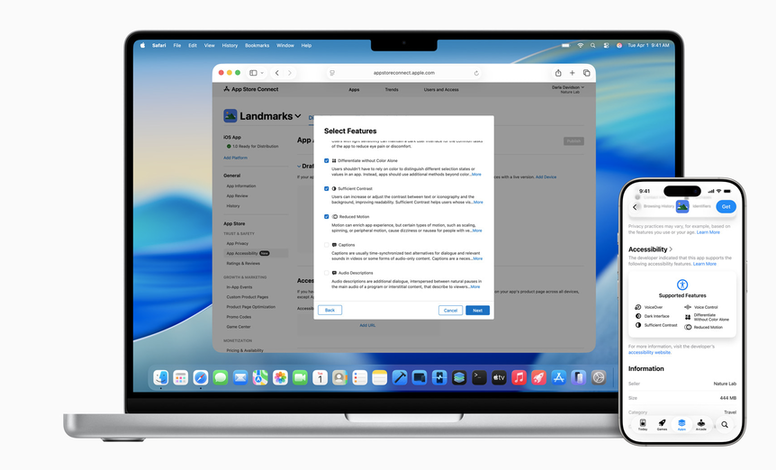Expand More link under Reduced Motion

click(477, 231)
